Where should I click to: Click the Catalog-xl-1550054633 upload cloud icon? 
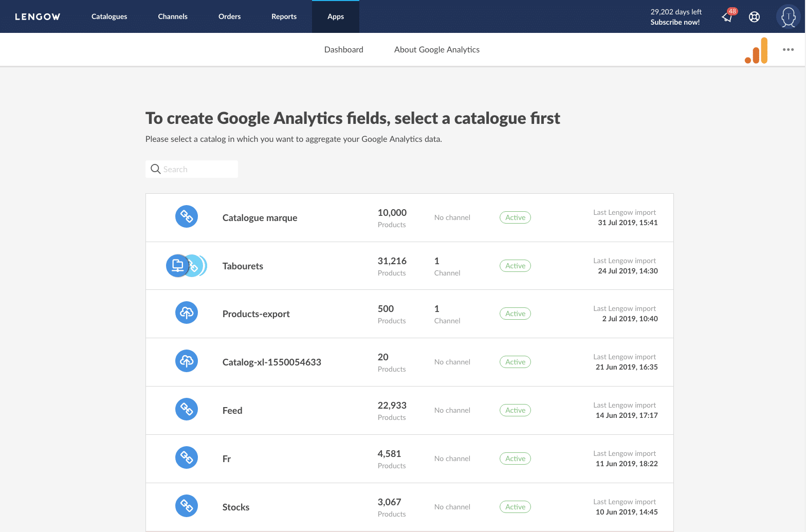[x=187, y=361]
